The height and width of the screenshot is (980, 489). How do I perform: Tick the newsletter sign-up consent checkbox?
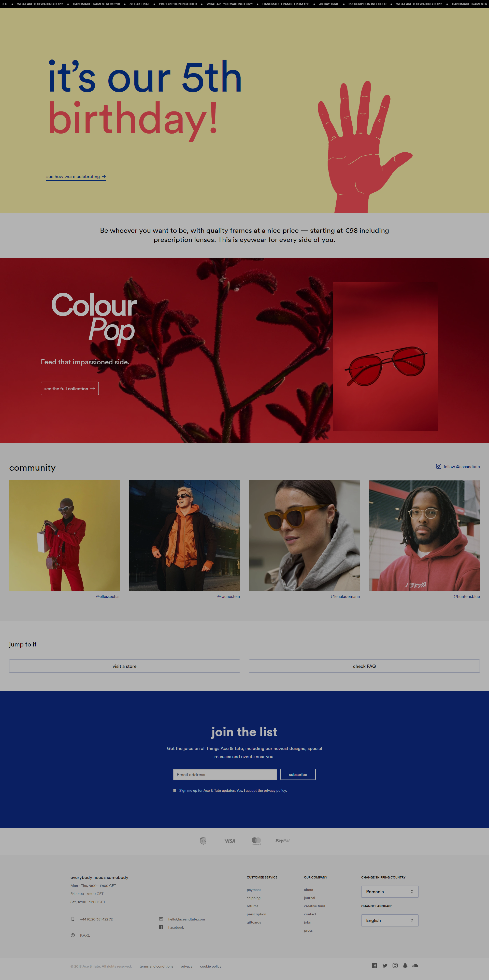coord(175,790)
